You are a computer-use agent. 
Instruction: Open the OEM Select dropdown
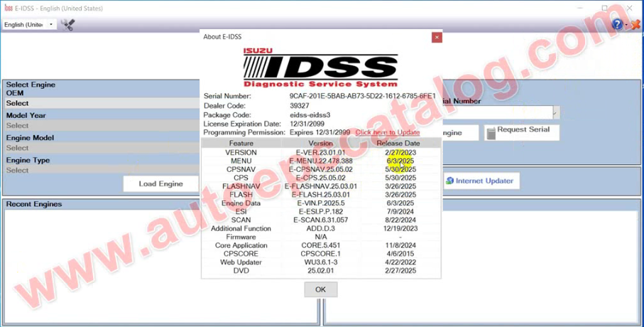[x=102, y=103]
